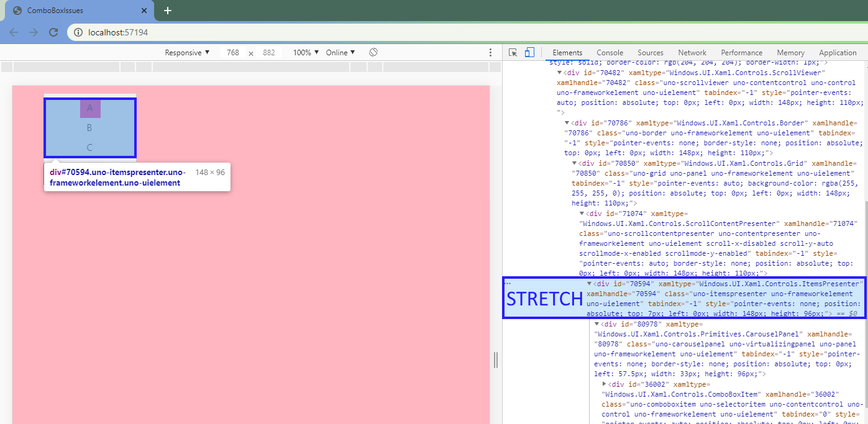Open the Online throttling dropdown
This screenshot has width=868, height=424.
[340, 53]
